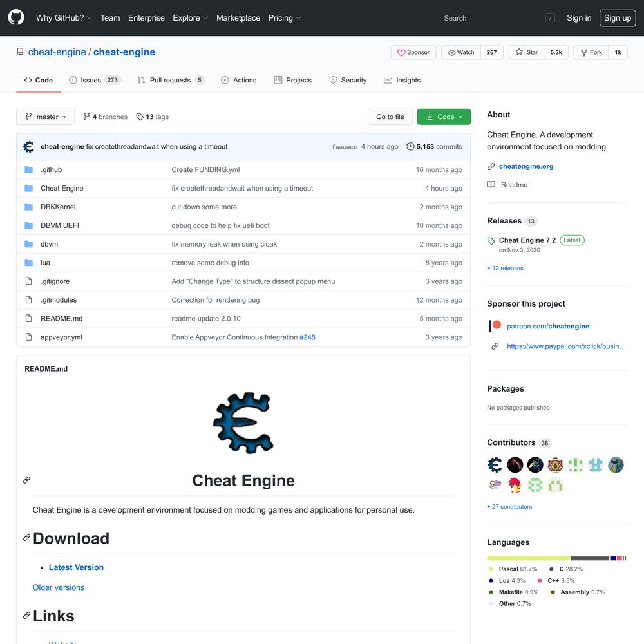Click the slash keyboard shortcut icon in search

[550, 18]
